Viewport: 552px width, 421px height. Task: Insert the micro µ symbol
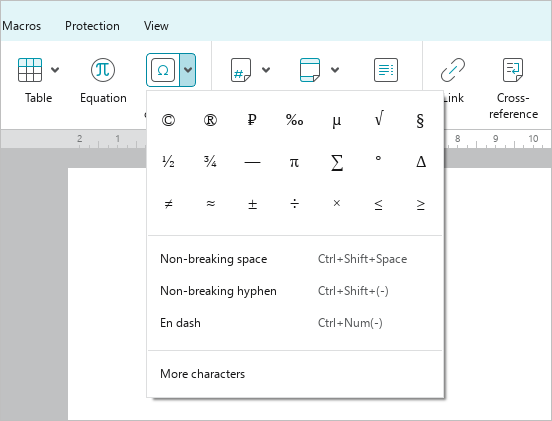tap(337, 121)
